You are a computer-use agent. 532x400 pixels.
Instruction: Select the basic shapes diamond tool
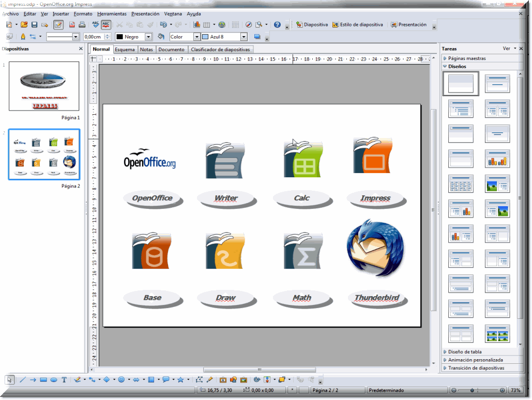click(x=107, y=380)
